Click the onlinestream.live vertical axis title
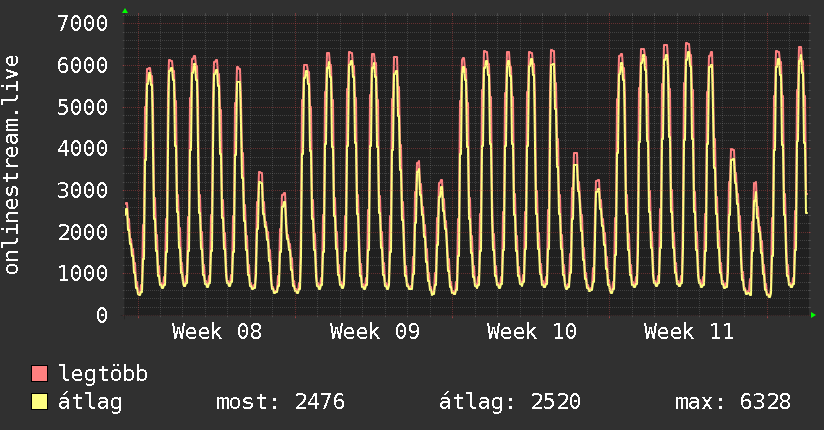 tap(12, 165)
